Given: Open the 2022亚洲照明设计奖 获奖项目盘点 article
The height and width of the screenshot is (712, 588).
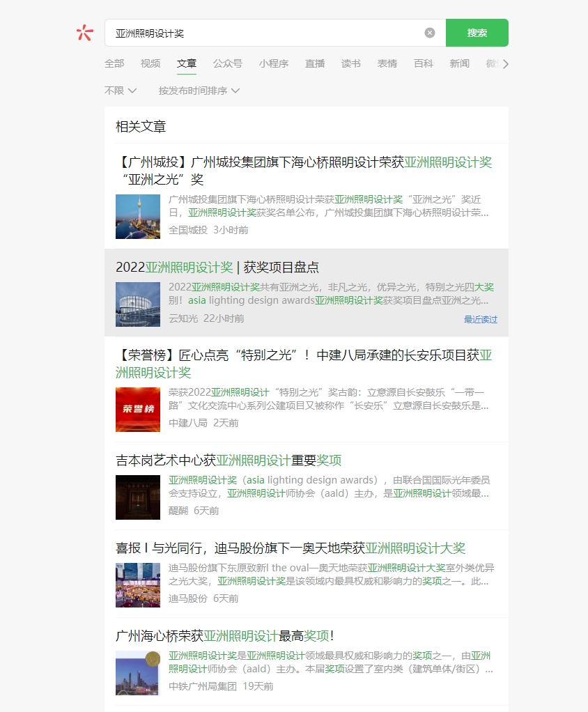Looking at the screenshot, I should pos(217,267).
